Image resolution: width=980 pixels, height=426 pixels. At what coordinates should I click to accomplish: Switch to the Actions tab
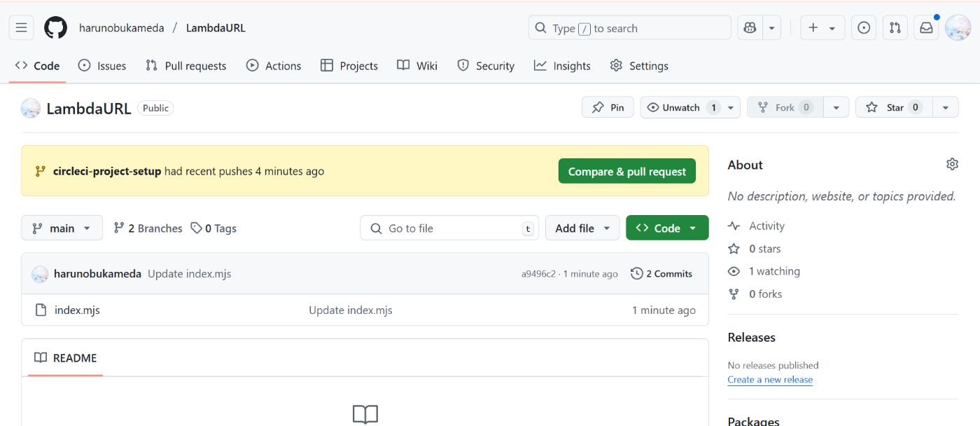coord(274,66)
